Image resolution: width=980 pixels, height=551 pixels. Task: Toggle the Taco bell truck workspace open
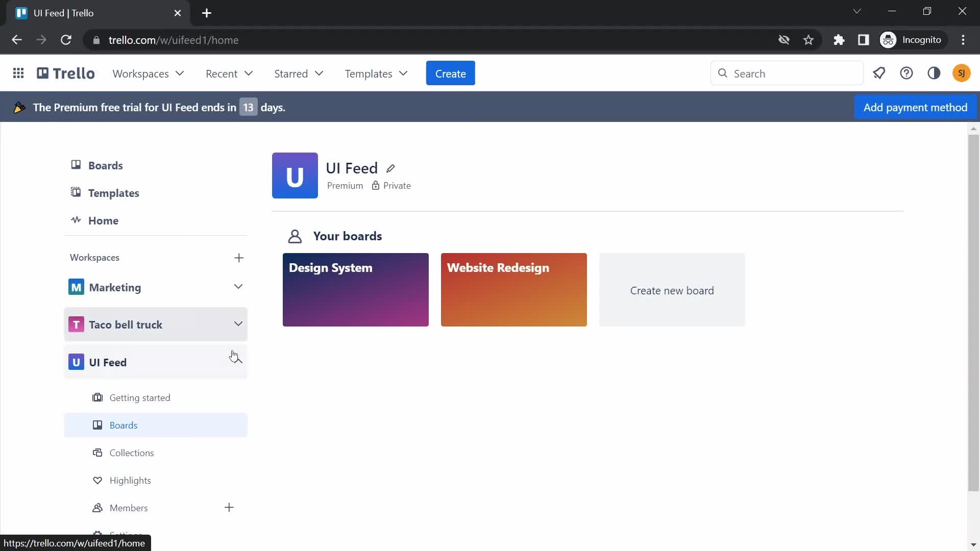(x=239, y=324)
